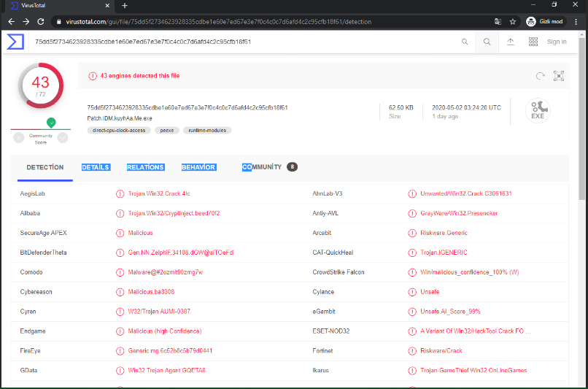Click the small search magnifier in hash field

pyautogui.click(x=465, y=42)
